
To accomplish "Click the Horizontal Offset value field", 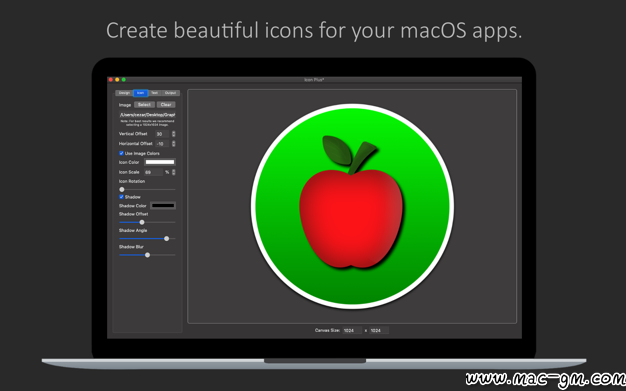I will (x=162, y=143).
